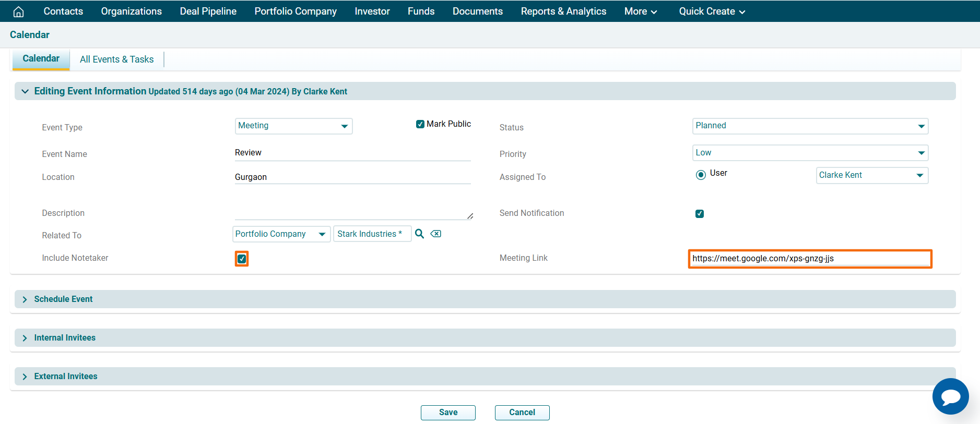This screenshot has width=980, height=424.
Task: Open the Deal Pipeline menu item
Action: pos(208,11)
